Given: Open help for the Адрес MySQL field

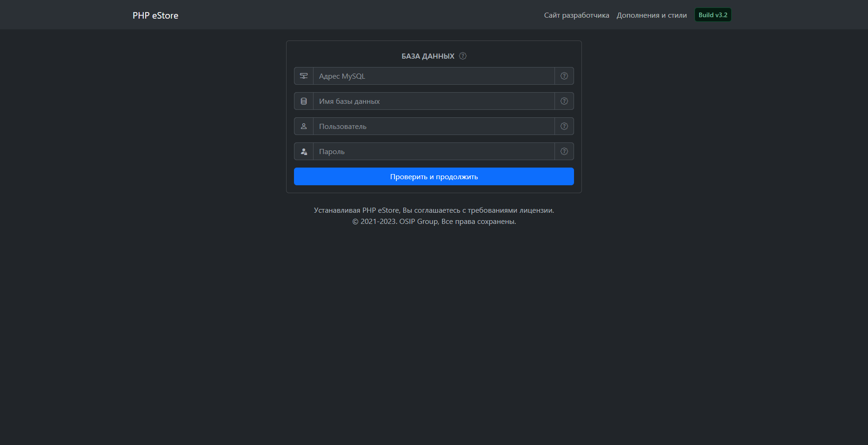Looking at the screenshot, I should (564, 76).
